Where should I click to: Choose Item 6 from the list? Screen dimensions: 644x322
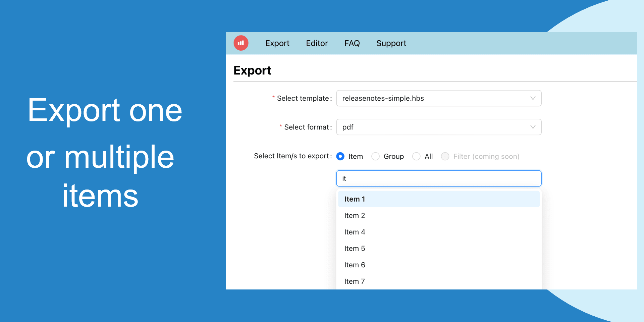439,265
